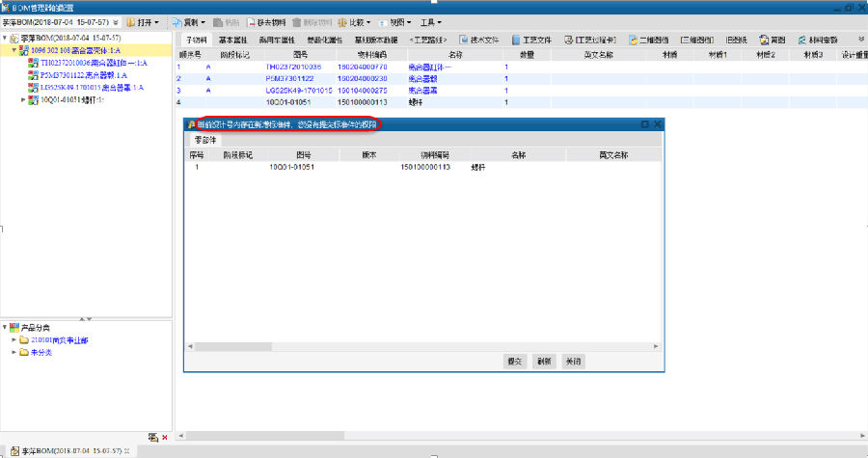Screen dimensions: 868x458
Task: Expand the 视图 view dropdown
Action: click(397, 21)
